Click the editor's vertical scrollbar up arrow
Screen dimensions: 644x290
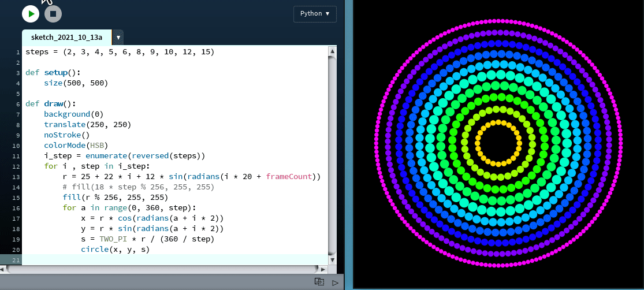coord(332,51)
